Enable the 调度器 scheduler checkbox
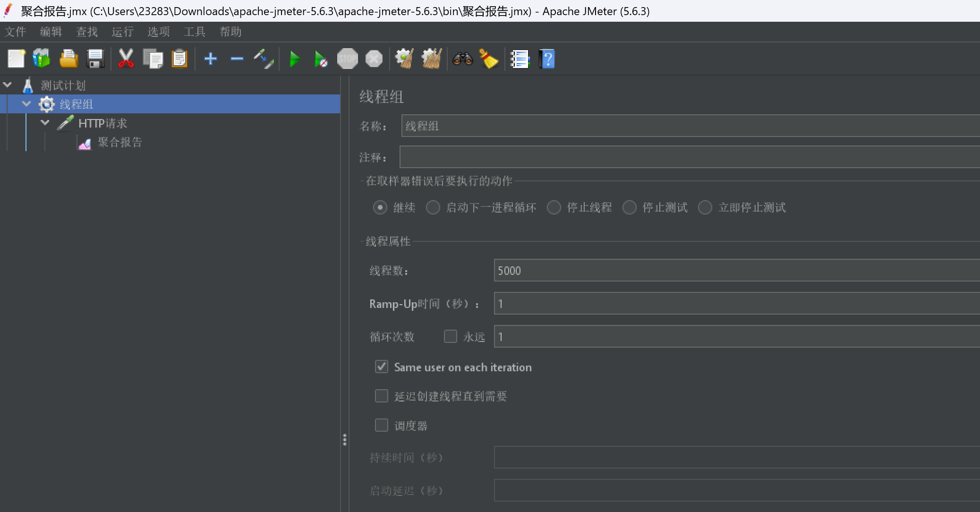Screen dimensions: 980x512 coord(382,425)
